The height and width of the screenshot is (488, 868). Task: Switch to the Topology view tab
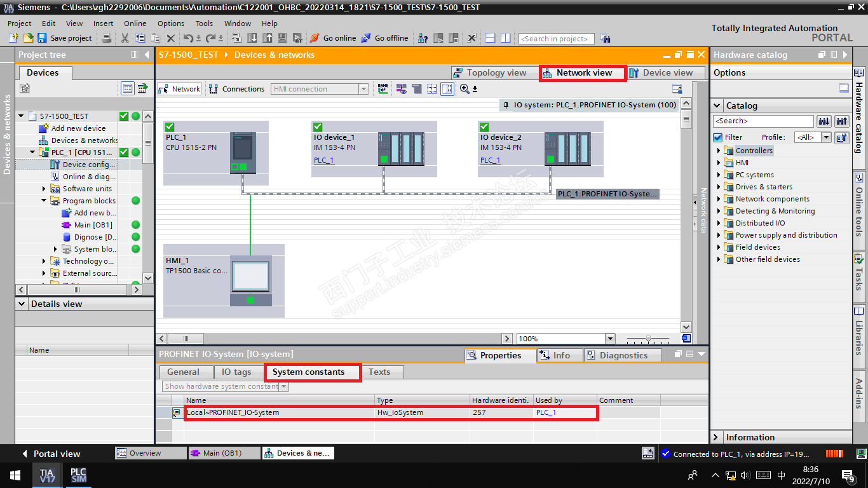[x=495, y=72]
